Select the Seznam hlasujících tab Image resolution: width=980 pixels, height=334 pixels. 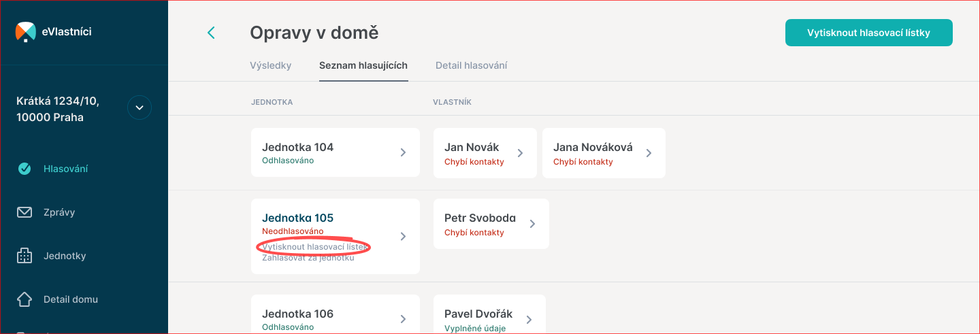(363, 66)
